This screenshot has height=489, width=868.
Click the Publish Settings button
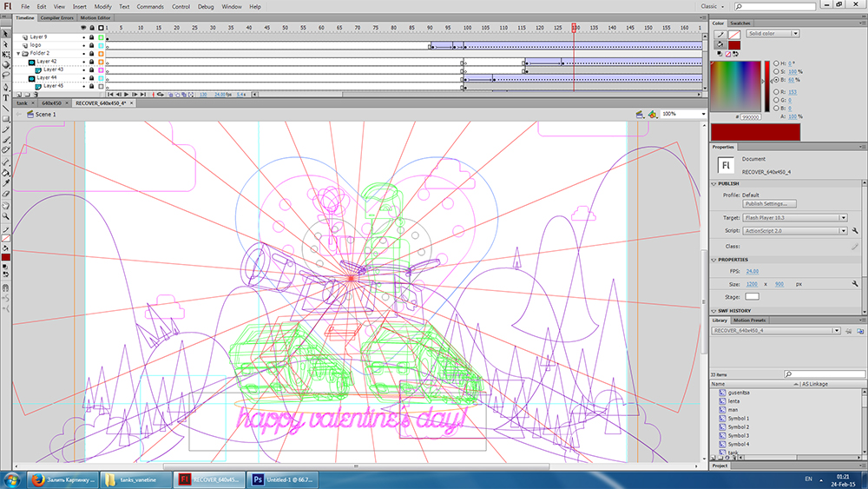pyautogui.click(x=769, y=204)
